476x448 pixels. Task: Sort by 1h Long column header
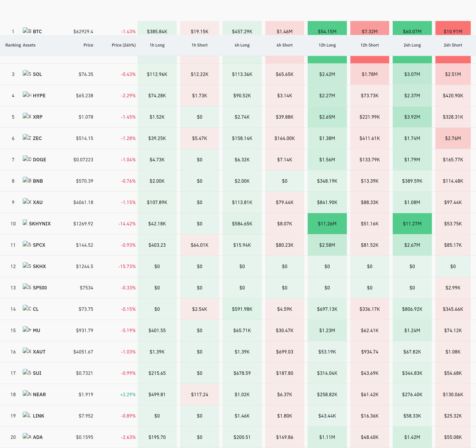tap(157, 45)
